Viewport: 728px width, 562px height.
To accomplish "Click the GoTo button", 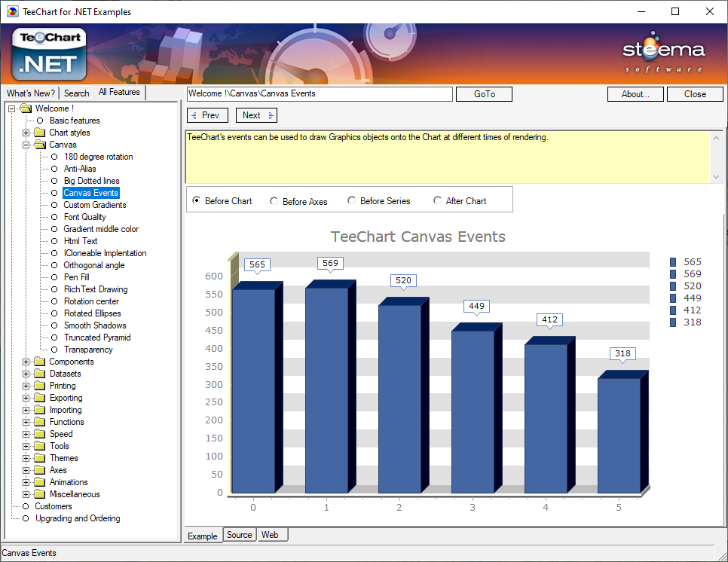I will (x=485, y=94).
